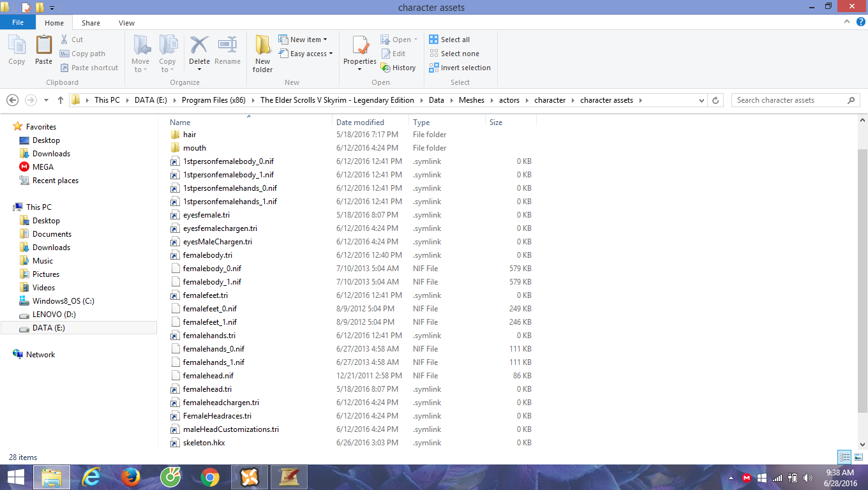This screenshot has height=490, width=868.
Task: Click the Paste clipboard icon
Action: point(43,50)
